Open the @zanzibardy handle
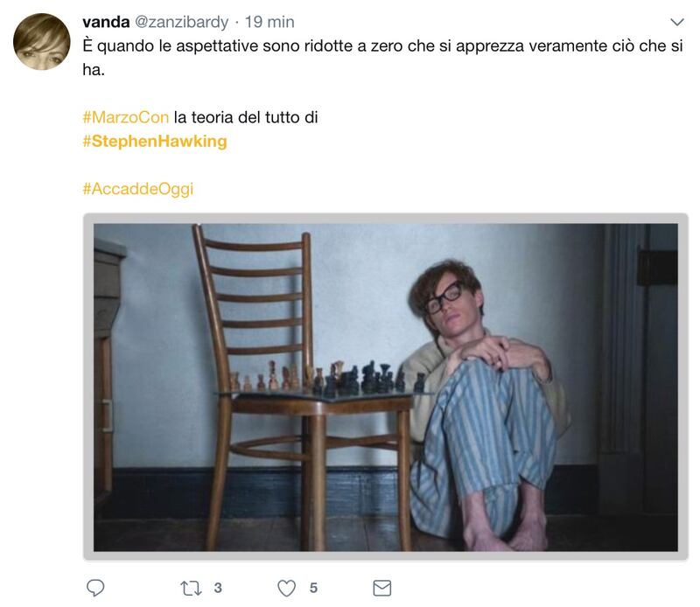Viewport: 700px width, 607px height. 181,22
